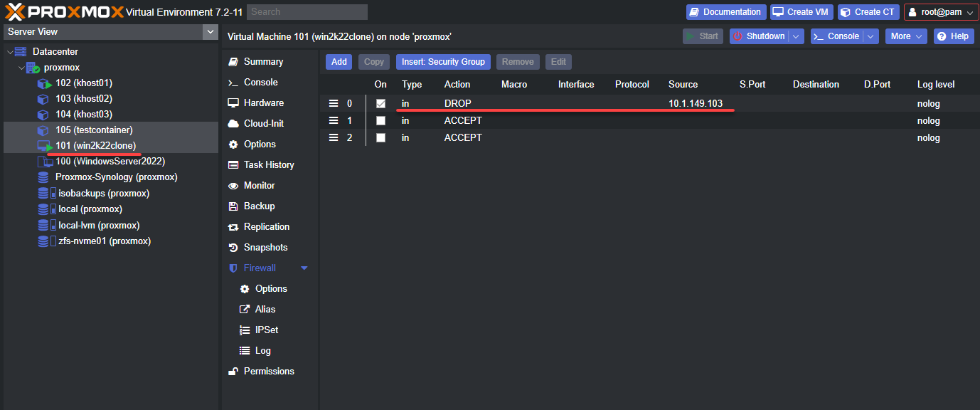The image size is (980, 410).
Task: Focus the Search input field
Action: (308, 12)
